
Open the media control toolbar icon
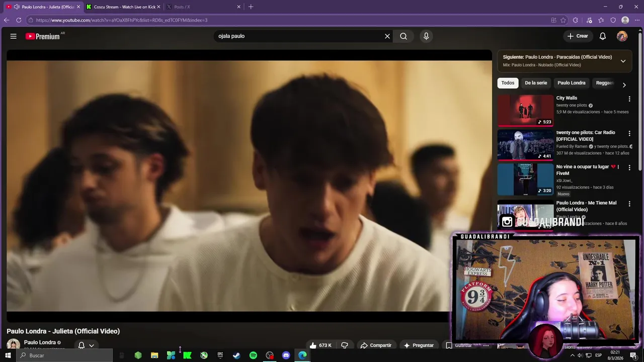point(589,20)
